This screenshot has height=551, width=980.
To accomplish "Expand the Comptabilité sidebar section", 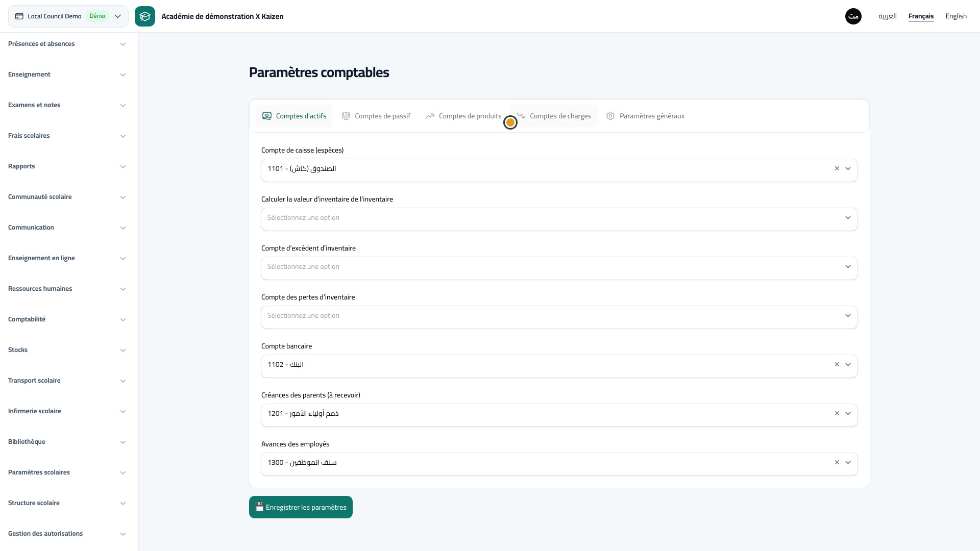I will pyautogui.click(x=67, y=319).
